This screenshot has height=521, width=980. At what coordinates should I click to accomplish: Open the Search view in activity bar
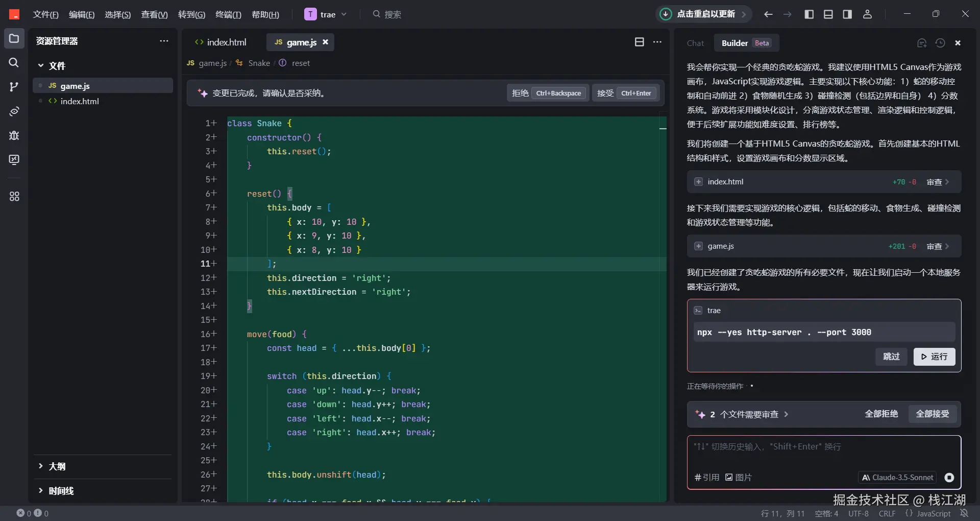click(14, 62)
